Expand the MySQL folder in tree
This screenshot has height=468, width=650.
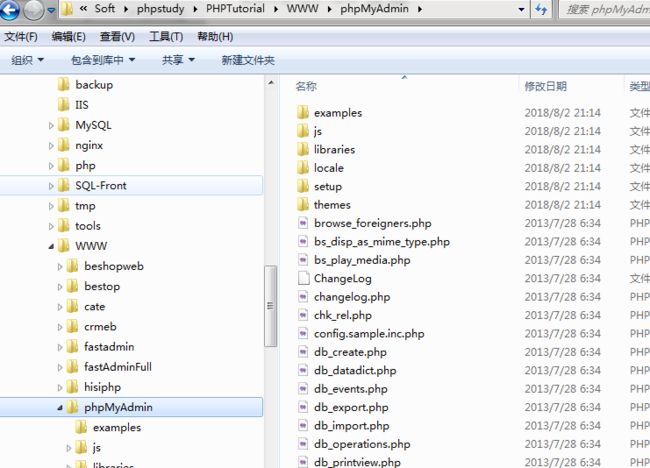point(51,126)
